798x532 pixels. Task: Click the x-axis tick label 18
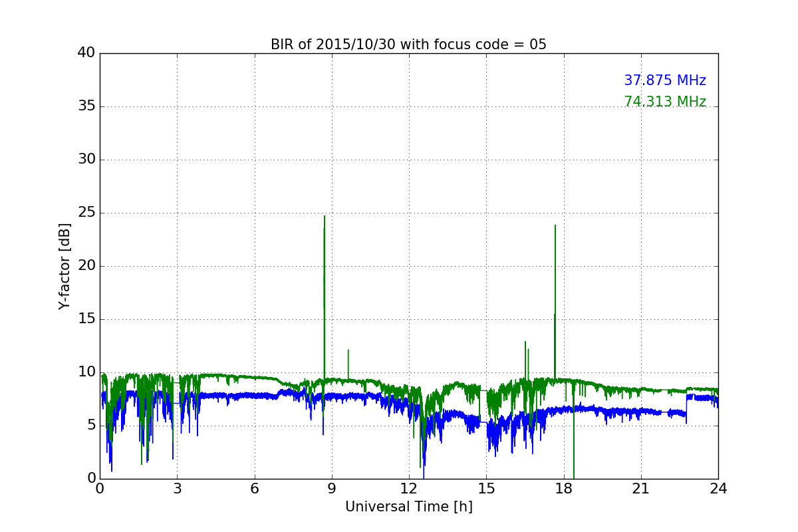pyautogui.click(x=564, y=488)
